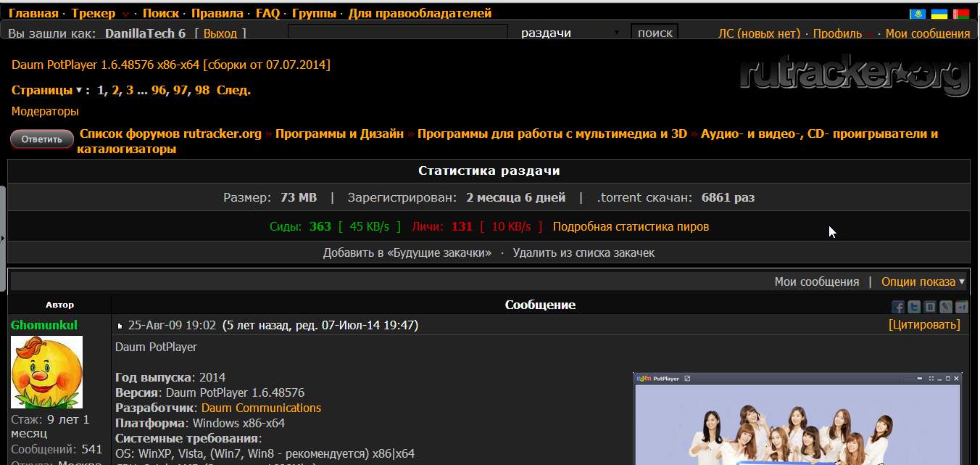The width and height of the screenshot is (980, 465).
Task: Click the post date 25-Авг-09 19:02
Action: coord(172,325)
